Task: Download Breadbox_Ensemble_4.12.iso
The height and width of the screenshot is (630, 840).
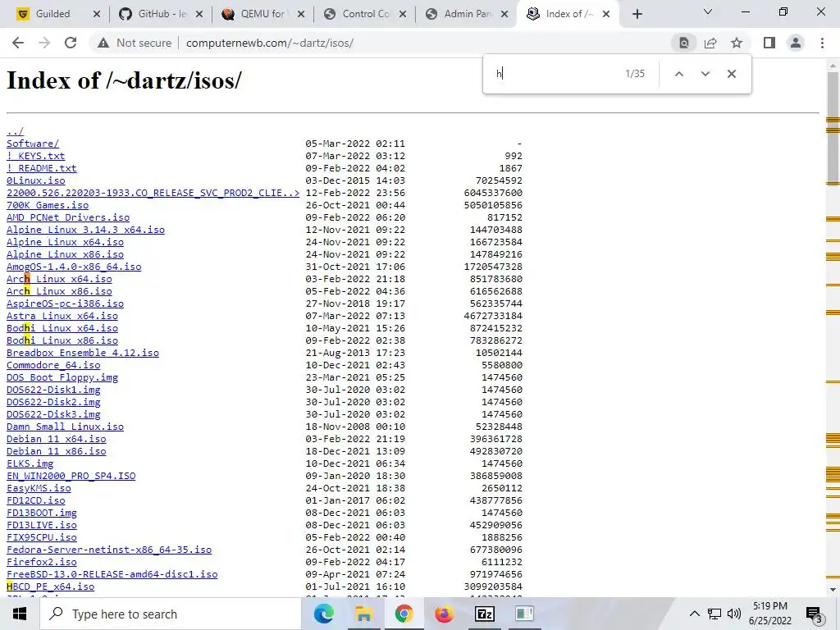Action: [83, 353]
